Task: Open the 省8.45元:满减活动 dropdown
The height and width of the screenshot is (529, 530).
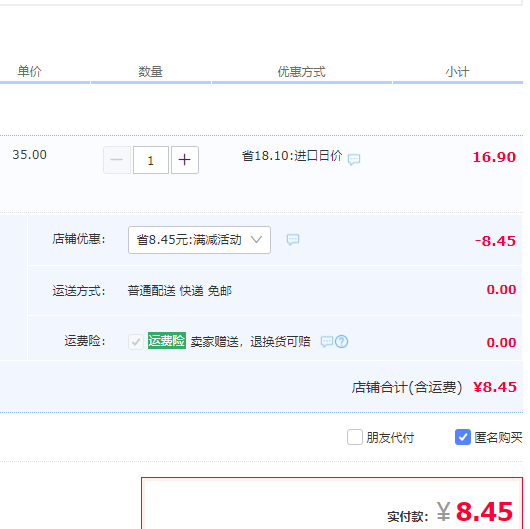Action: (199, 240)
